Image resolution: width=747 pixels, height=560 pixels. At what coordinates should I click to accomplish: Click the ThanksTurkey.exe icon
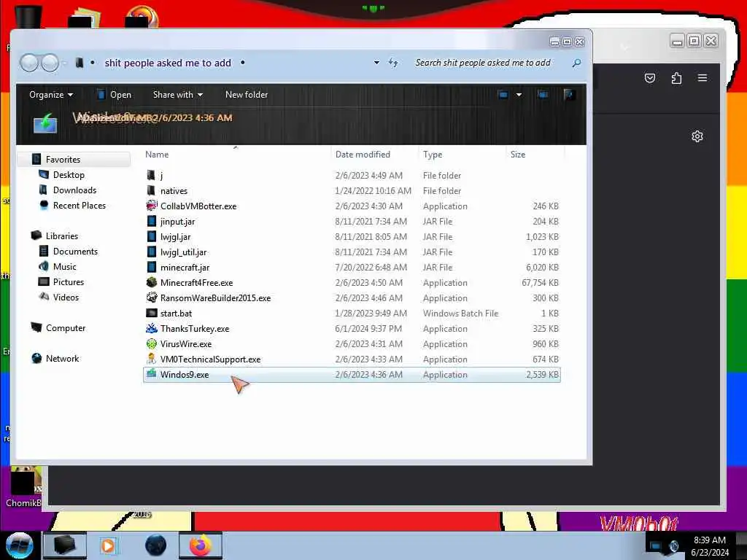pyautogui.click(x=152, y=328)
